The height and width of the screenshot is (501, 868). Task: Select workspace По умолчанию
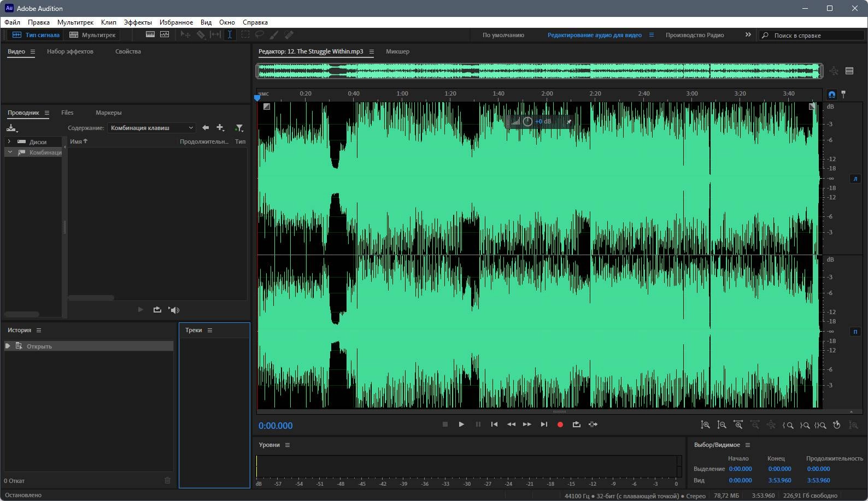click(x=503, y=35)
